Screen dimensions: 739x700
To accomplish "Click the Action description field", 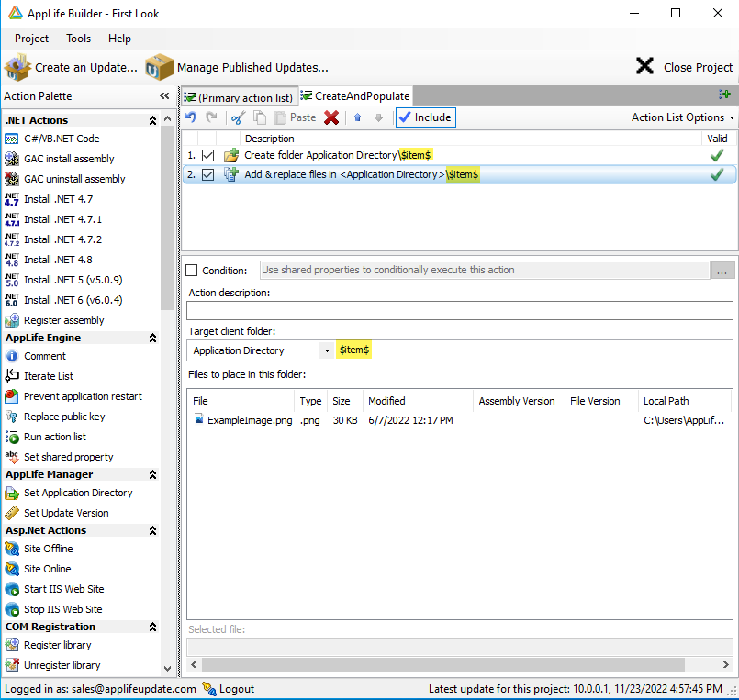I will pos(460,311).
